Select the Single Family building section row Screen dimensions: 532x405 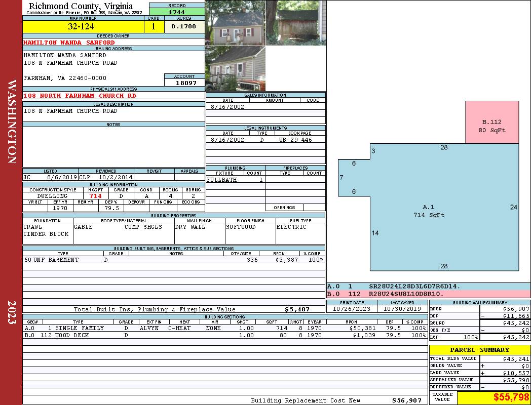pos(224,328)
